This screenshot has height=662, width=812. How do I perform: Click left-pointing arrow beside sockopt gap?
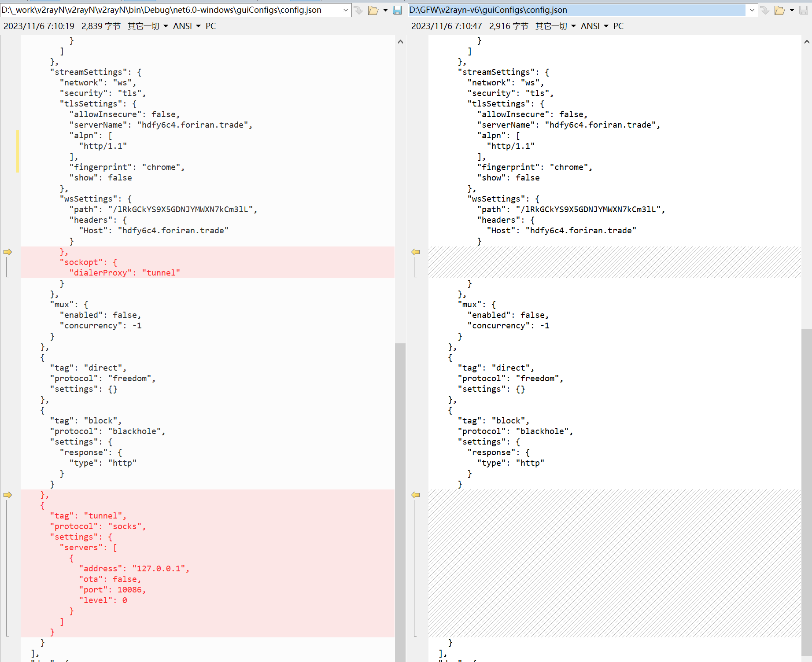(415, 252)
